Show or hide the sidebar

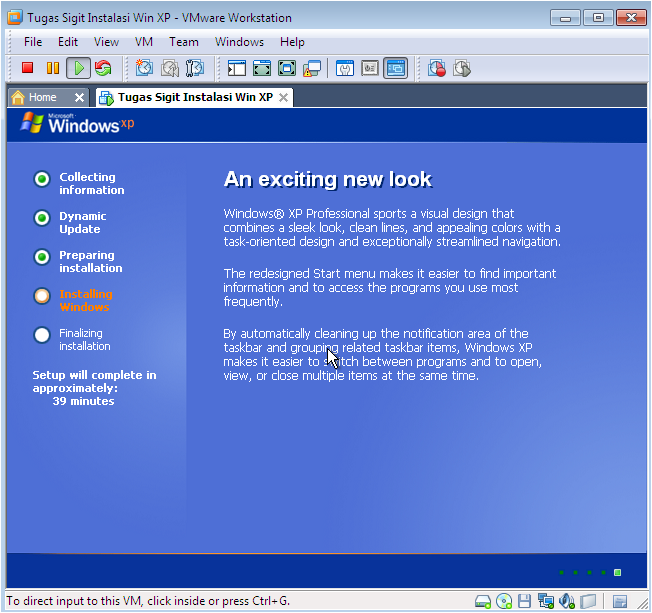237,68
